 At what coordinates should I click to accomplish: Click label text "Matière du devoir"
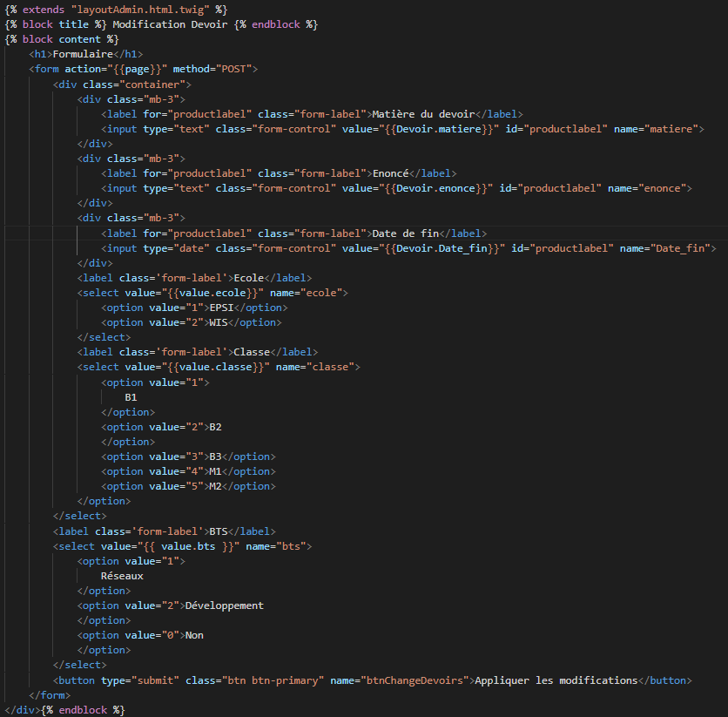423,114
